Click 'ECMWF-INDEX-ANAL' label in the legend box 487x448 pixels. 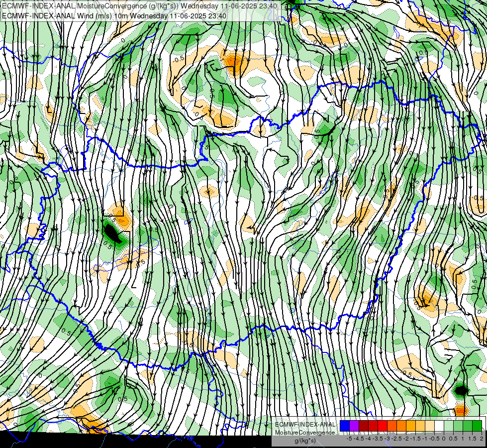click(x=305, y=425)
